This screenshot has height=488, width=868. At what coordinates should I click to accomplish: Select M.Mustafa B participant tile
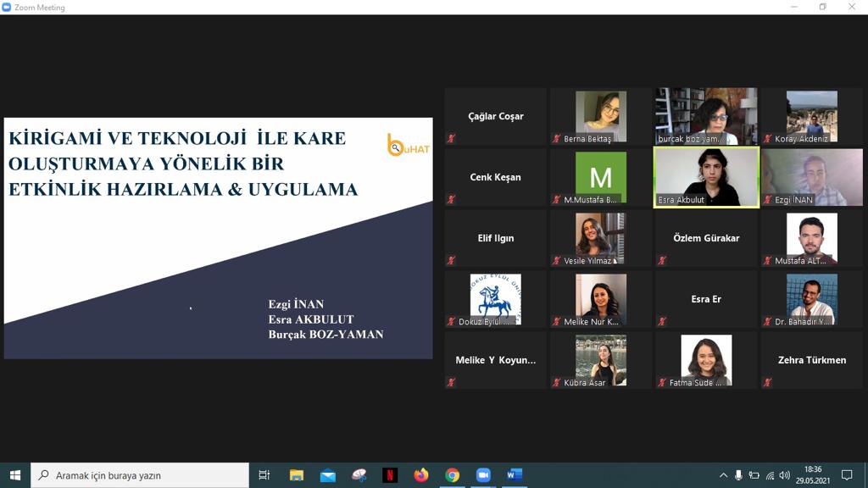(601, 177)
